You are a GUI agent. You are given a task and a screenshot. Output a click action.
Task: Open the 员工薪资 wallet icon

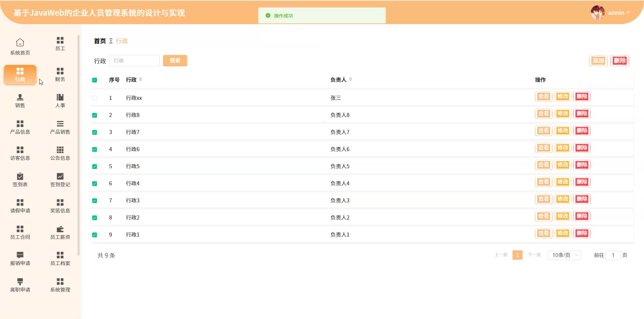[60, 229]
